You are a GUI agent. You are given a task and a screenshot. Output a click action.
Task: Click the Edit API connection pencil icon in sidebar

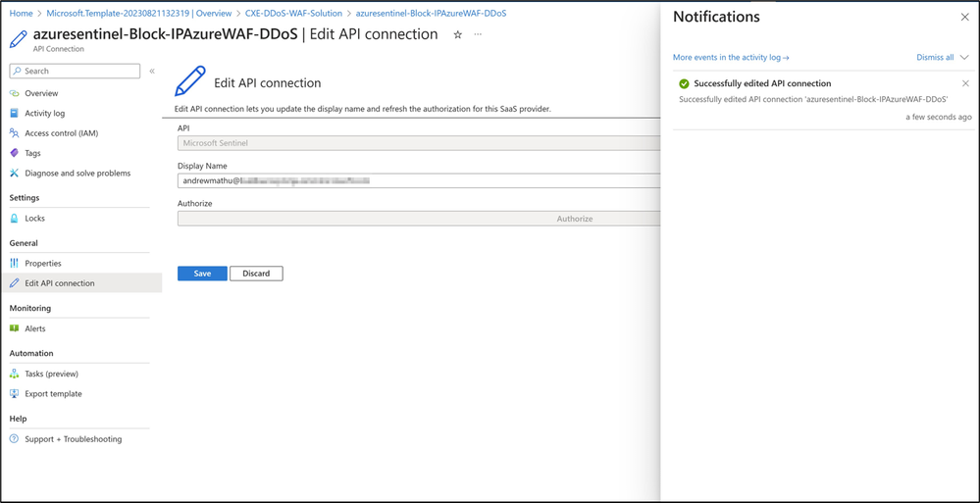pos(15,283)
